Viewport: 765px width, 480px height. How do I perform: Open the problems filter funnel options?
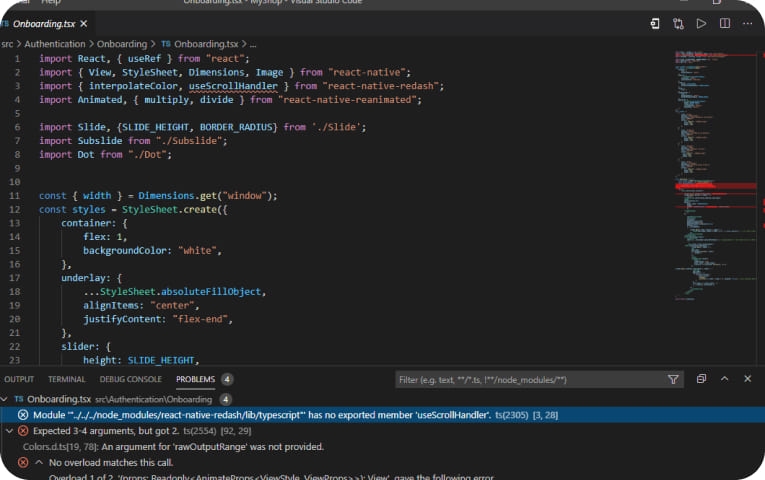[x=673, y=380]
